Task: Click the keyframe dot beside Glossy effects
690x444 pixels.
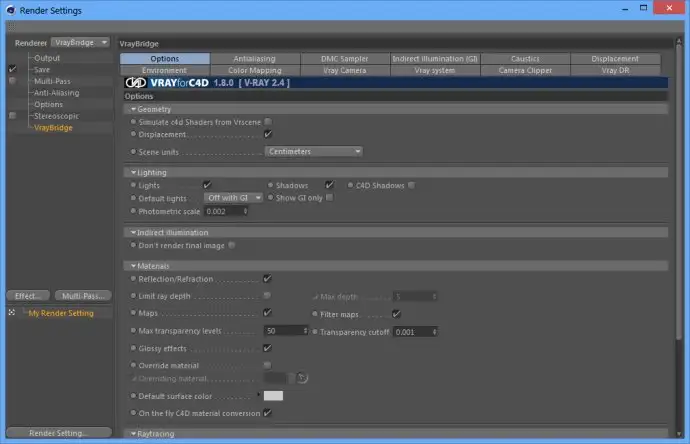Action: [133, 348]
